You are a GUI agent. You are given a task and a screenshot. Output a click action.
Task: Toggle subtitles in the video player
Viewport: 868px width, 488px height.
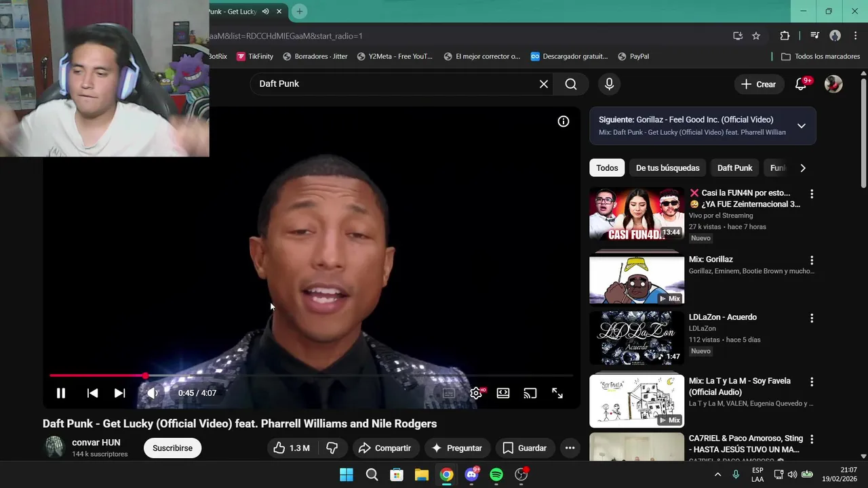(x=449, y=393)
